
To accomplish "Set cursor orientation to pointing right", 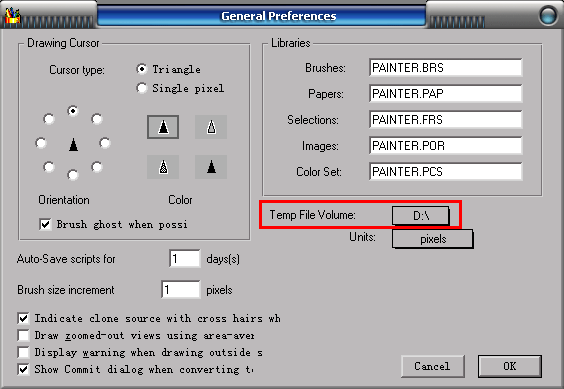I will (105, 143).
